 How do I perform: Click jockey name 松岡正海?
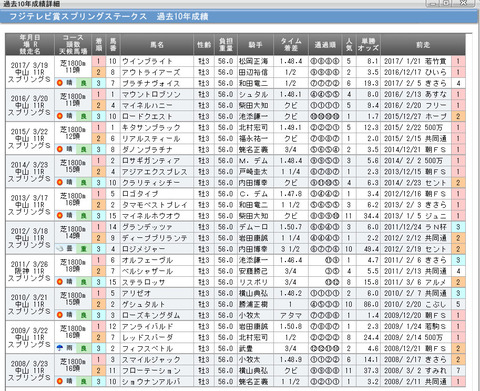(x=253, y=61)
